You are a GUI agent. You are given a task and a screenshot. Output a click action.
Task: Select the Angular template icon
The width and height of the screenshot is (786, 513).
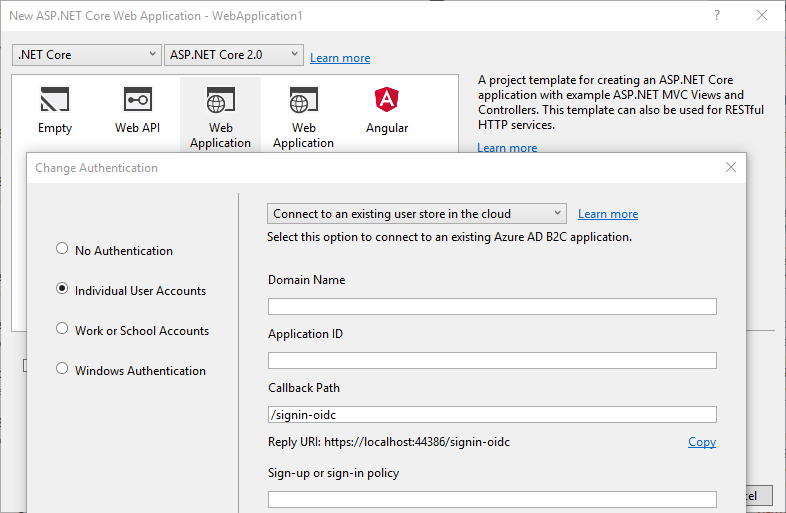coord(386,99)
